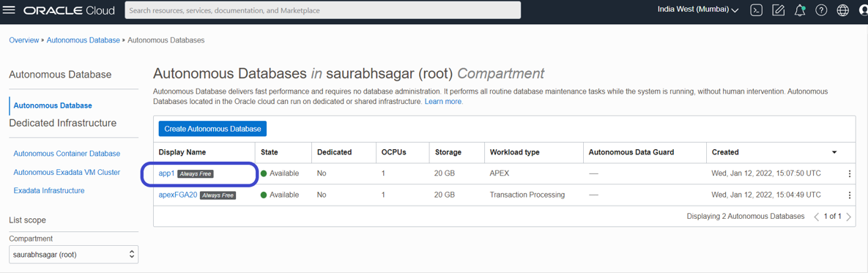Open actions menu for apexFGA20 row
This screenshot has height=273, width=868.
pyautogui.click(x=850, y=195)
